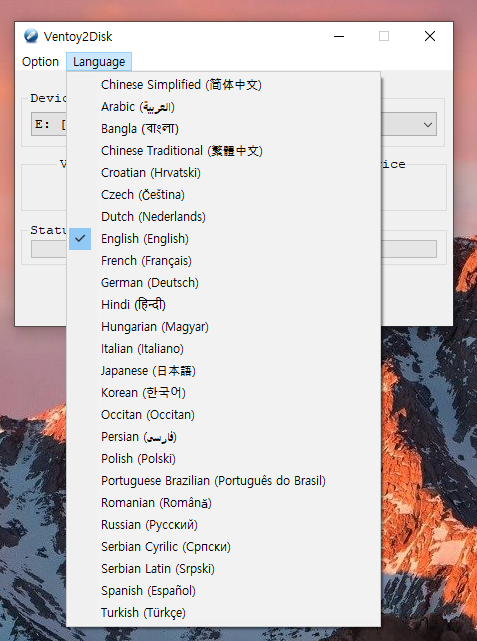The width and height of the screenshot is (477, 641).
Task: Select the checked English (English) entry
Action: (224, 239)
